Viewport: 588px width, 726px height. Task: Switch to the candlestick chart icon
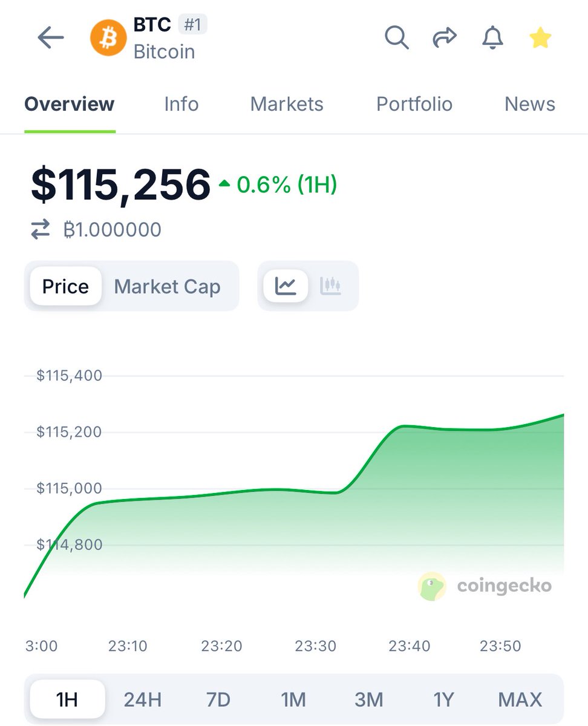(331, 286)
